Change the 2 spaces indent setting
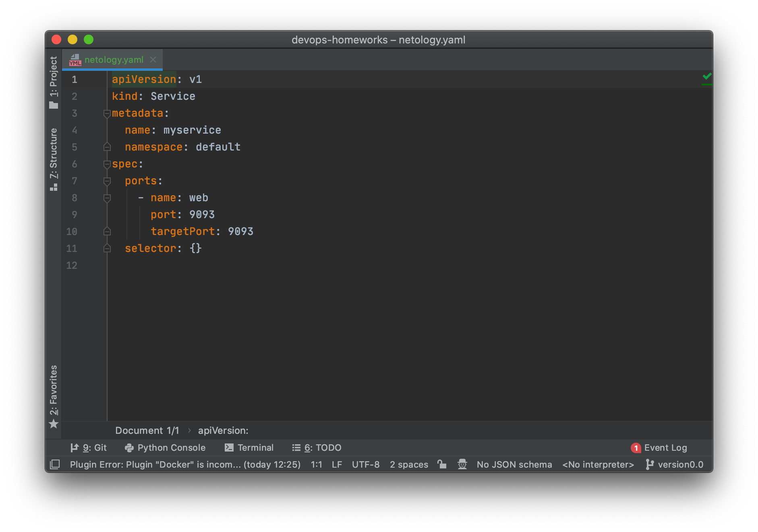 pos(409,464)
